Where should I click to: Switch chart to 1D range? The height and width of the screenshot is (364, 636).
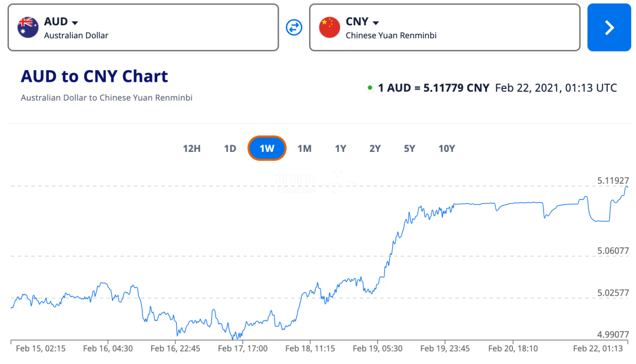[x=230, y=148]
